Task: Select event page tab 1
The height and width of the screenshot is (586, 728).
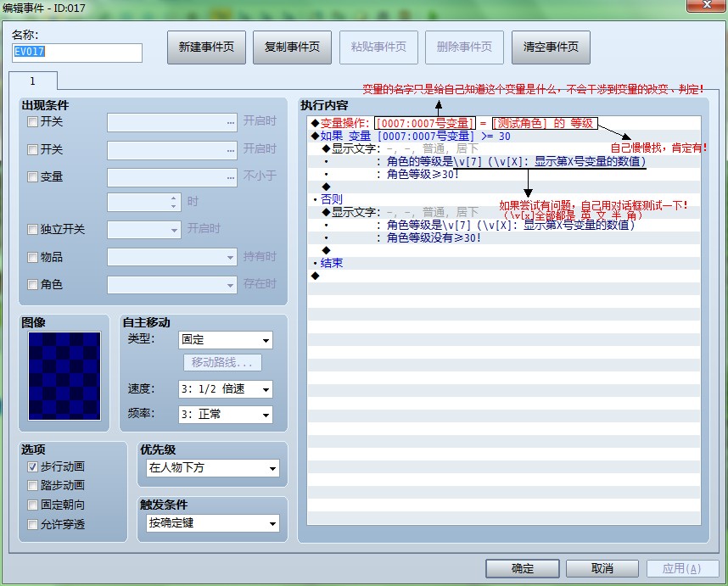Action: 33,81
